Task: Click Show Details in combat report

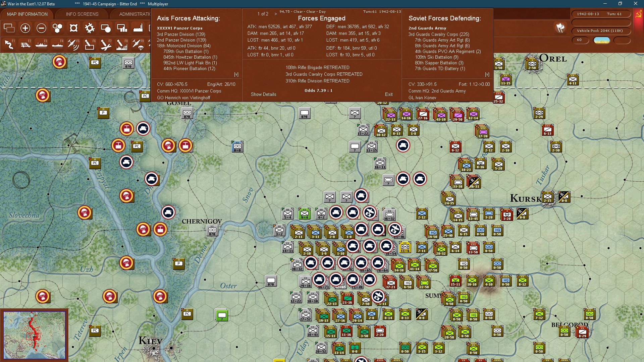Action: click(x=263, y=94)
